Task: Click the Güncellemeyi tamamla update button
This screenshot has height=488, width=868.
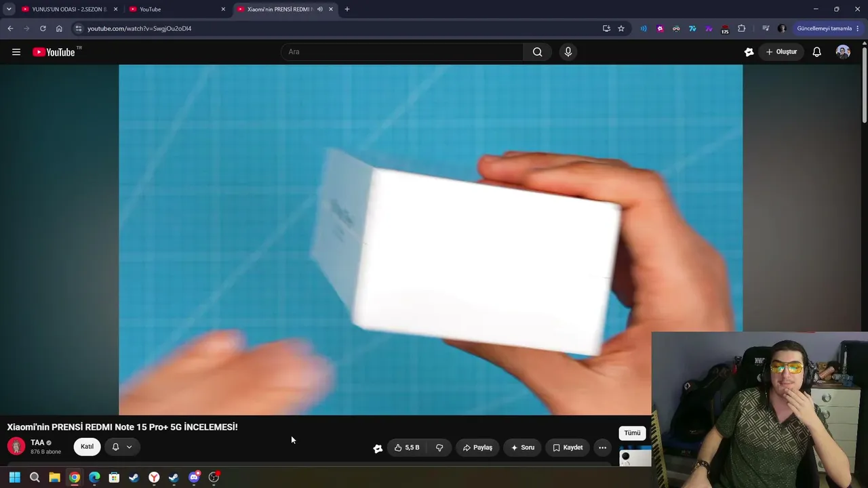Action: tap(824, 28)
